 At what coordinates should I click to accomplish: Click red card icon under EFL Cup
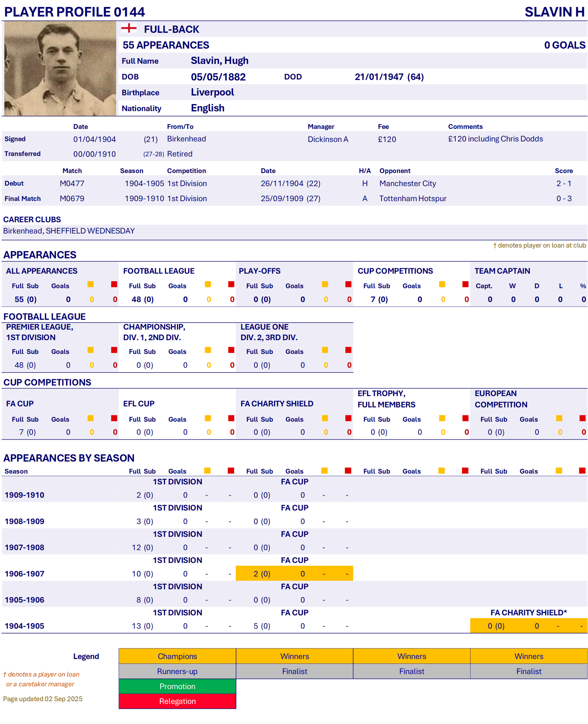231,418
